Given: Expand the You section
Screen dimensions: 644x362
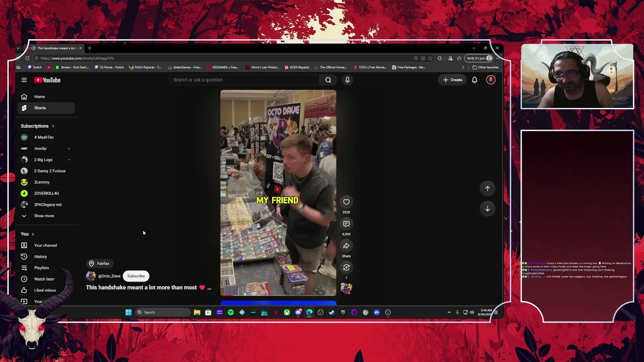Looking at the screenshot, I should 28,234.
